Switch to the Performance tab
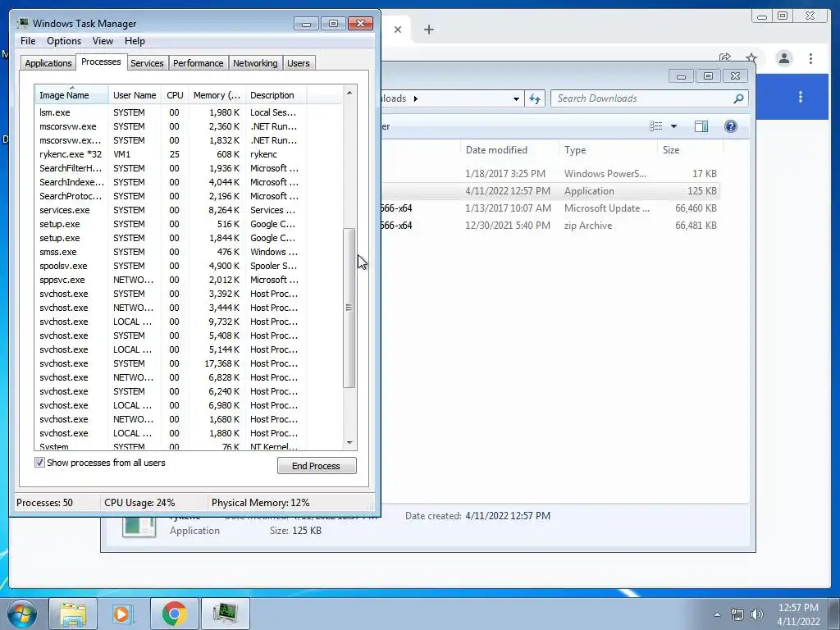This screenshot has height=630, width=840. pos(199,63)
